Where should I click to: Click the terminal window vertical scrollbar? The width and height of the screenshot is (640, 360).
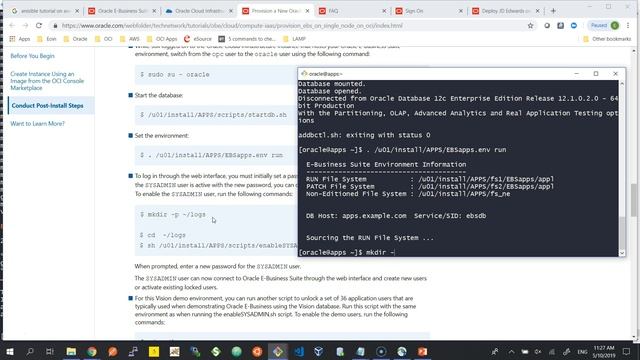point(622,233)
